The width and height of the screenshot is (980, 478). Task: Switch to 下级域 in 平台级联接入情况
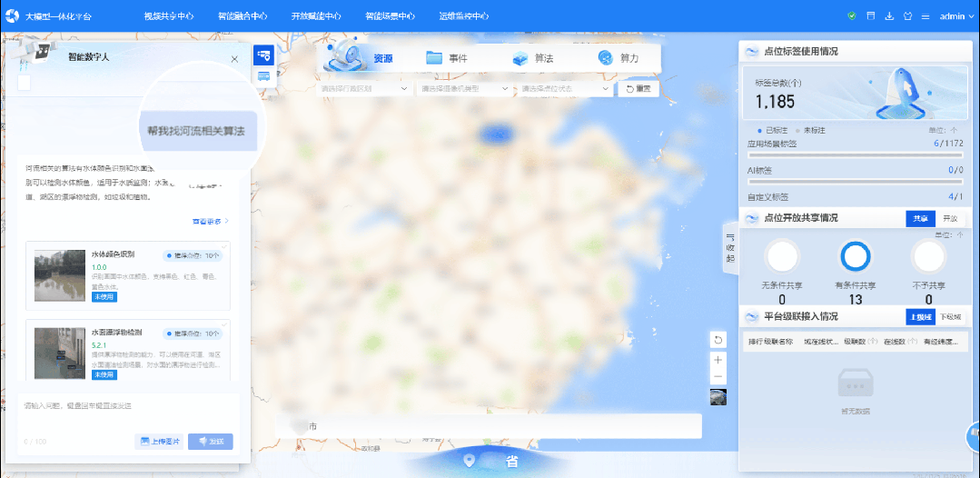point(950,316)
